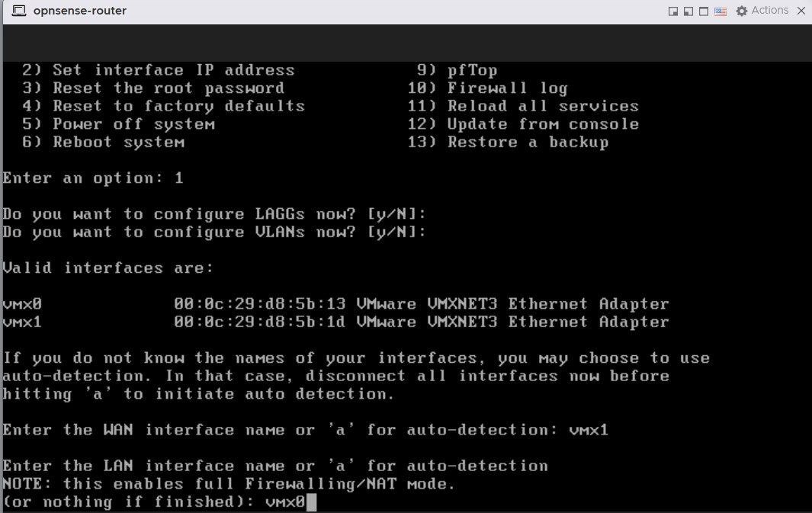Screen dimensions: 812x513
Task: Click the gear icon next to Actions
Action: point(741,11)
